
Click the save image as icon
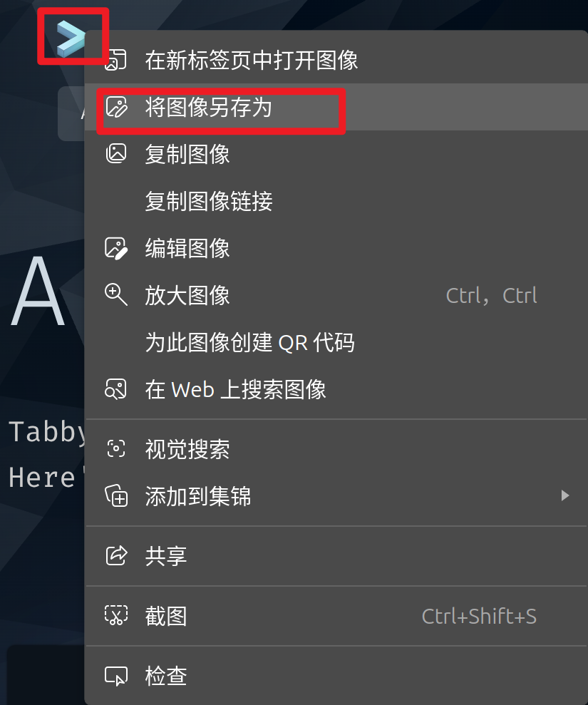point(116,107)
